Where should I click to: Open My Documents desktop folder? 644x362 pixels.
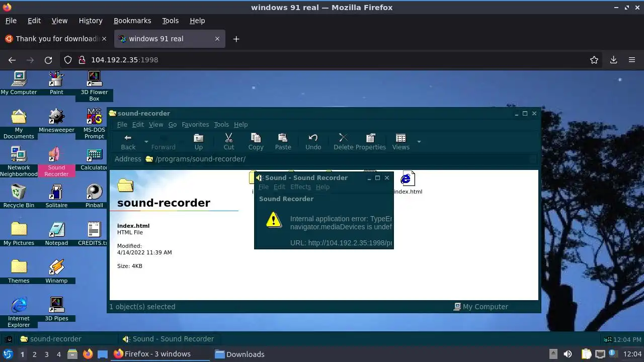(19, 124)
